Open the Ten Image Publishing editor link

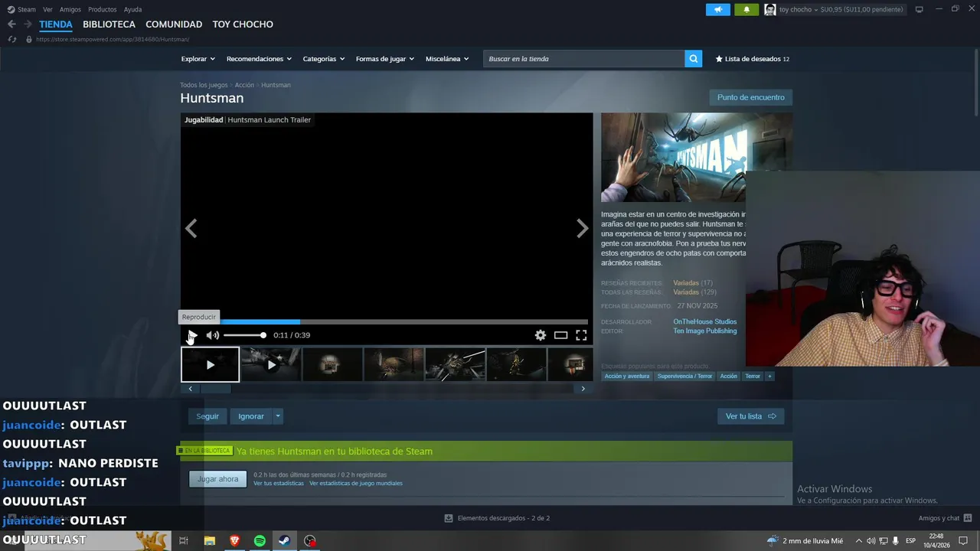pyautogui.click(x=705, y=331)
